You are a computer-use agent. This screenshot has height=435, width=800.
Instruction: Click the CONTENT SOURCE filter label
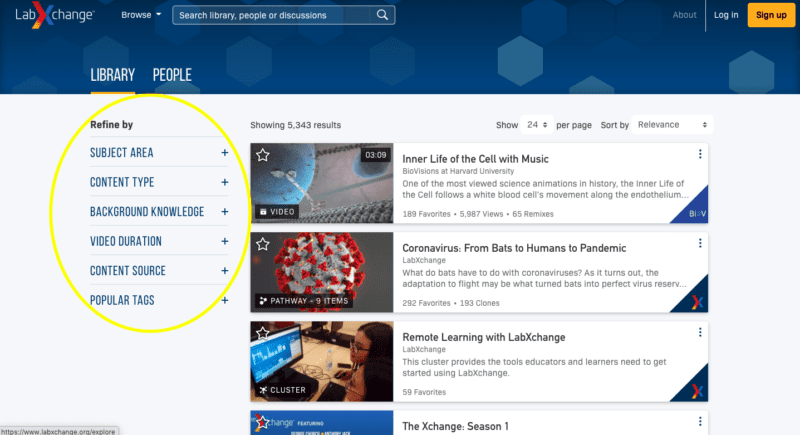[x=128, y=271]
